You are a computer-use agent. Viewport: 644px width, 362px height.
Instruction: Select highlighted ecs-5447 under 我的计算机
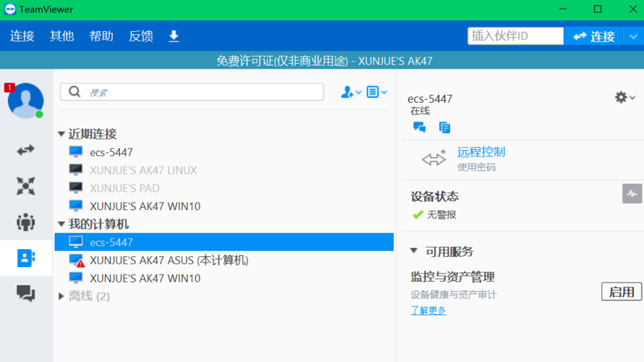(x=224, y=242)
